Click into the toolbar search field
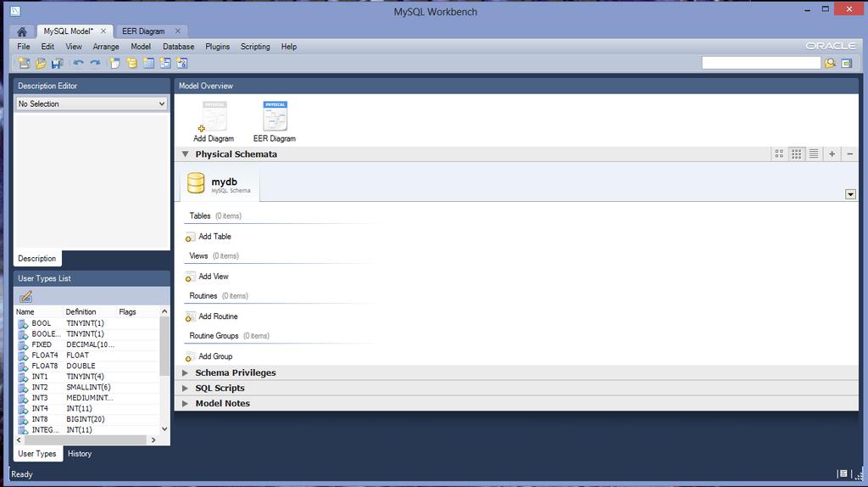This screenshot has width=868, height=487. coord(761,63)
